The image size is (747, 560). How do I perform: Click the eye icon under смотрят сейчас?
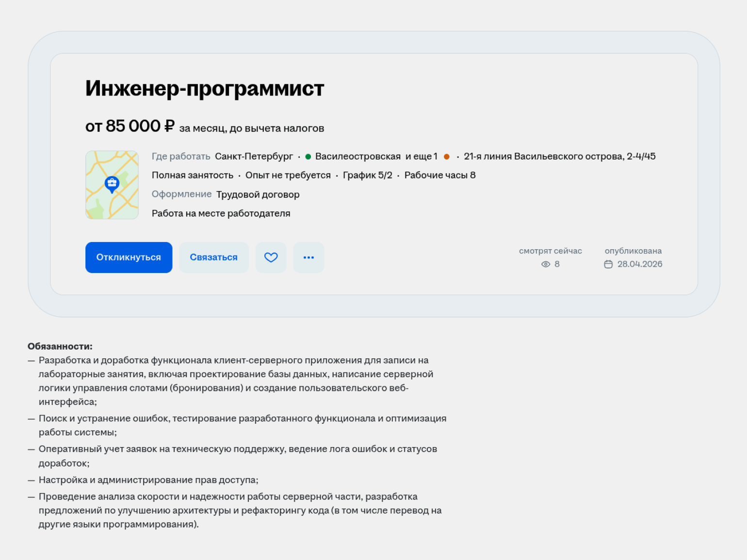[546, 264]
